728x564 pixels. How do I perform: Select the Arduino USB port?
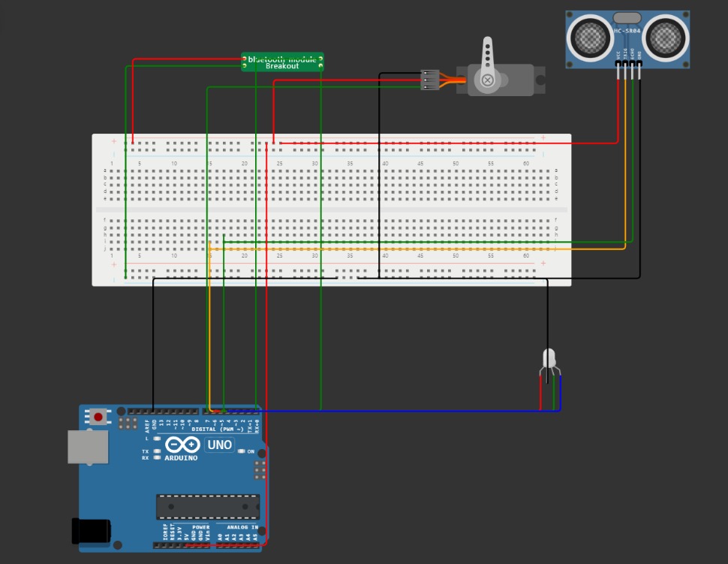(87, 446)
